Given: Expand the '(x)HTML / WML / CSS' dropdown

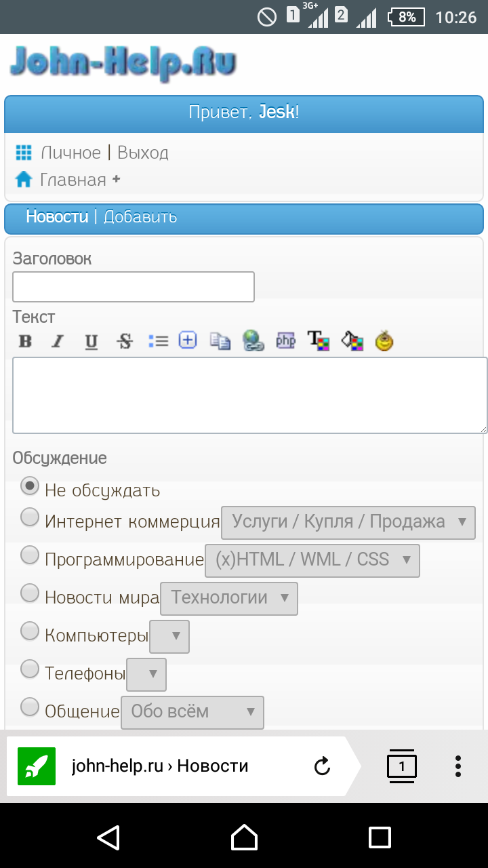Looking at the screenshot, I should tap(312, 560).
